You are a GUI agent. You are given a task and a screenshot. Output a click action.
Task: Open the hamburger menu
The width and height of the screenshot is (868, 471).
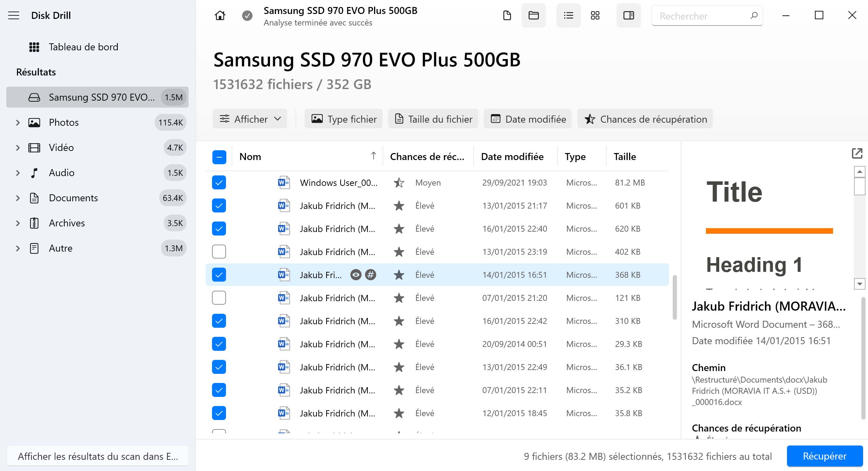pyautogui.click(x=14, y=15)
